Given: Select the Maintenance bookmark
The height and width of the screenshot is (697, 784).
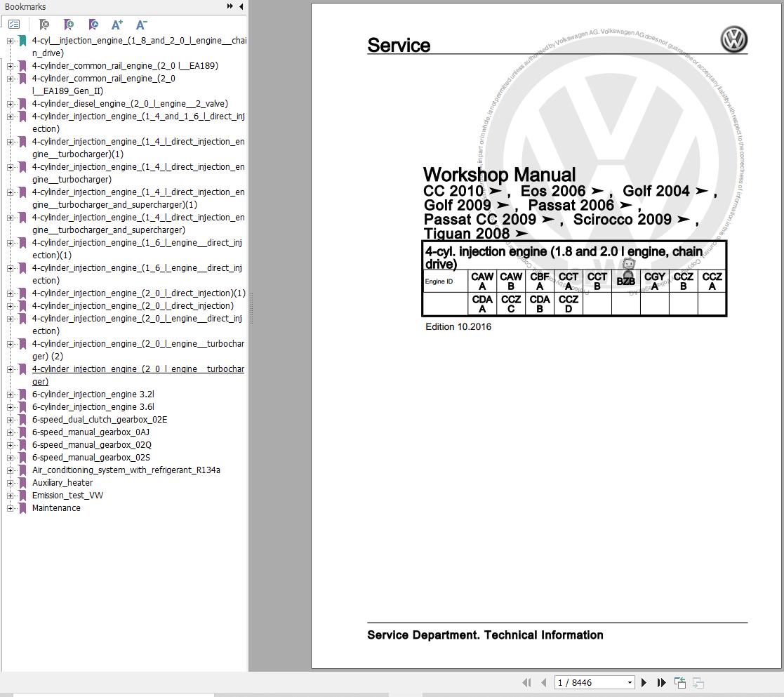Looking at the screenshot, I should (56, 508).
